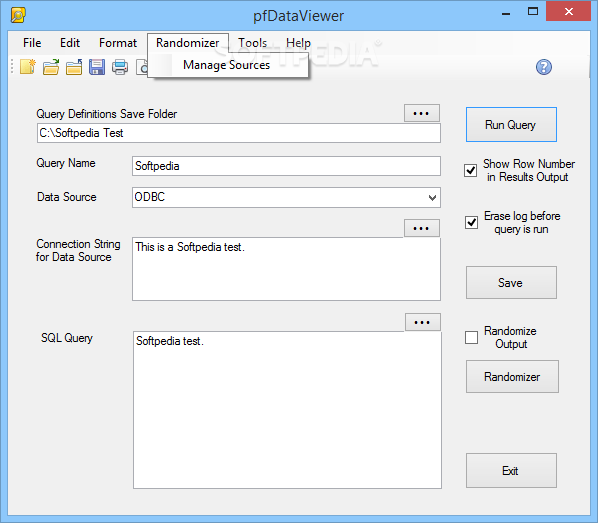Screen dimensions: 598x523
Task: Click the Run Query button
Action: point(511,125)
